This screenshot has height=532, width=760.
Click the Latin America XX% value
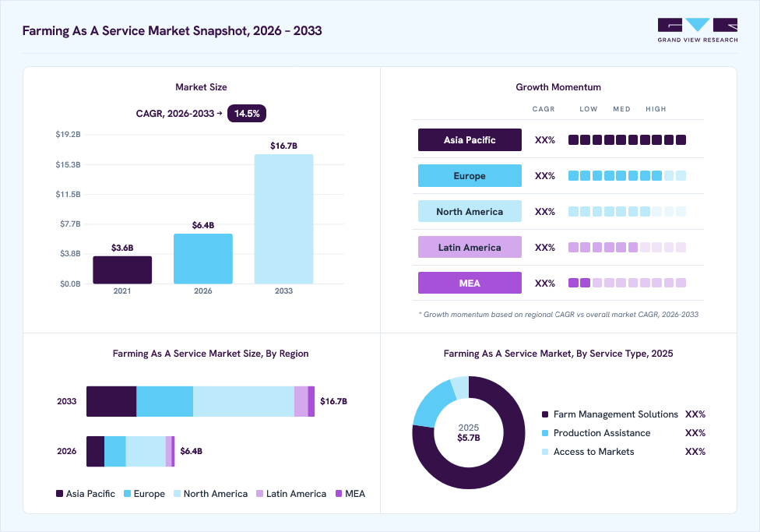click(545, 248)
